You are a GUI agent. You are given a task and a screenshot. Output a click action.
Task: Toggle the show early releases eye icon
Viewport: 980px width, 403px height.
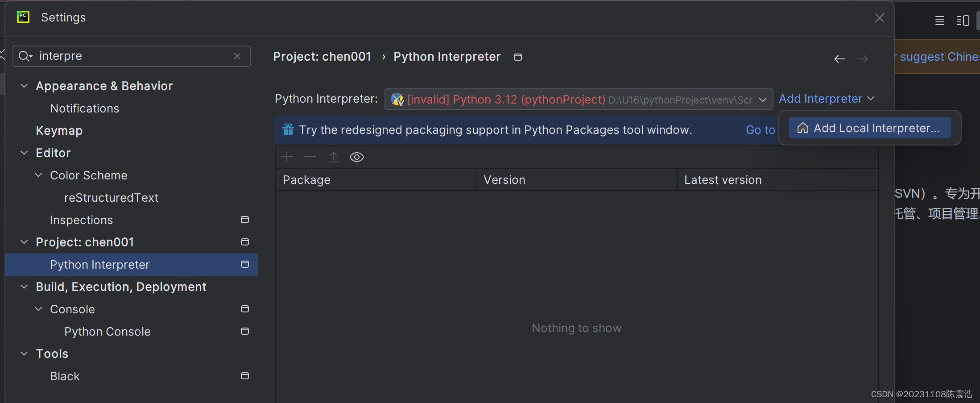click(x=357, y=157)
